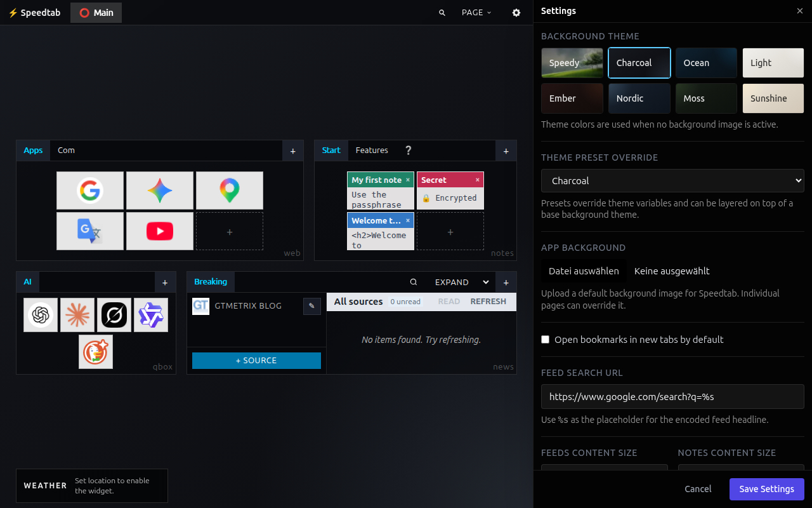812x508 pixels.
Task: Open the Theme Preset Override dropdown
Action: 672,181
